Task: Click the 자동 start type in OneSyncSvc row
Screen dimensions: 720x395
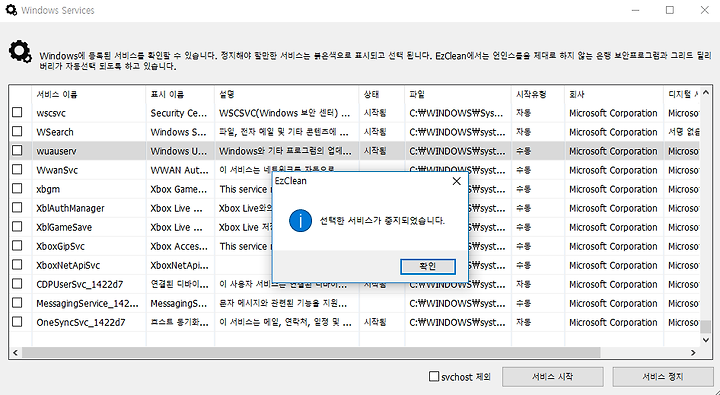Action: pyautogui.click(x=523, y=323)
